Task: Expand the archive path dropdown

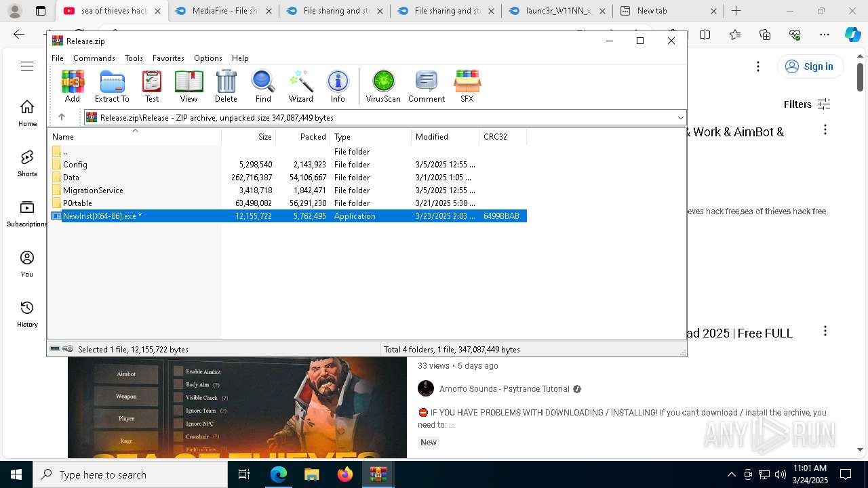Action: tap(680, 117)
